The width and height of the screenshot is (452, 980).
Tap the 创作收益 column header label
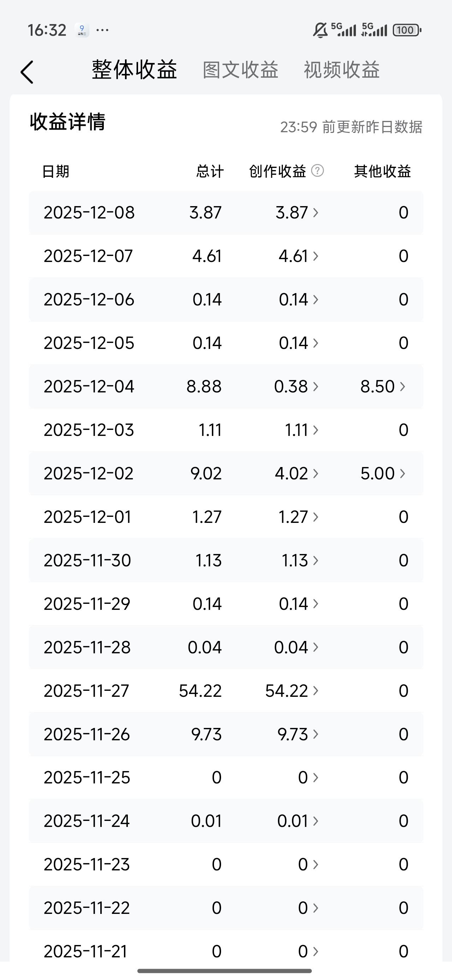(278, 171)
